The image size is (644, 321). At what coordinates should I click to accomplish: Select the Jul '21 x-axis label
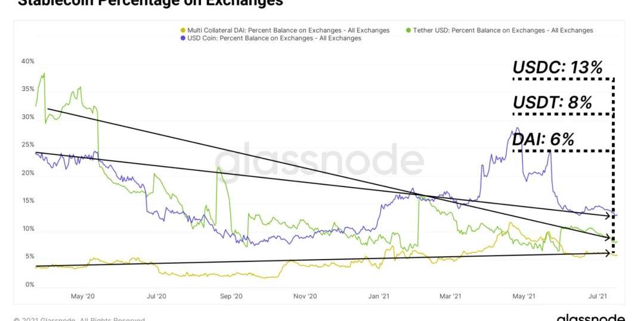tap(598, 295)
